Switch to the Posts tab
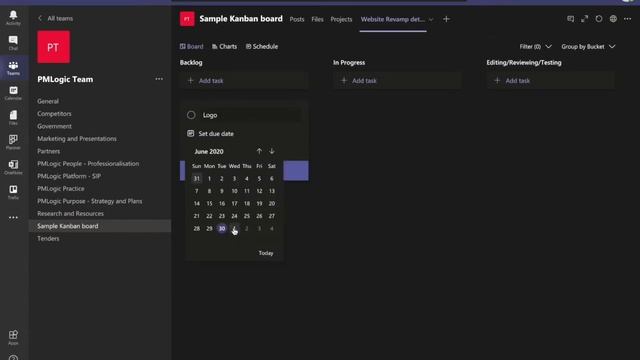Image resolution: width=640 pixels, height=360 pixels. (x=297, y=19)
